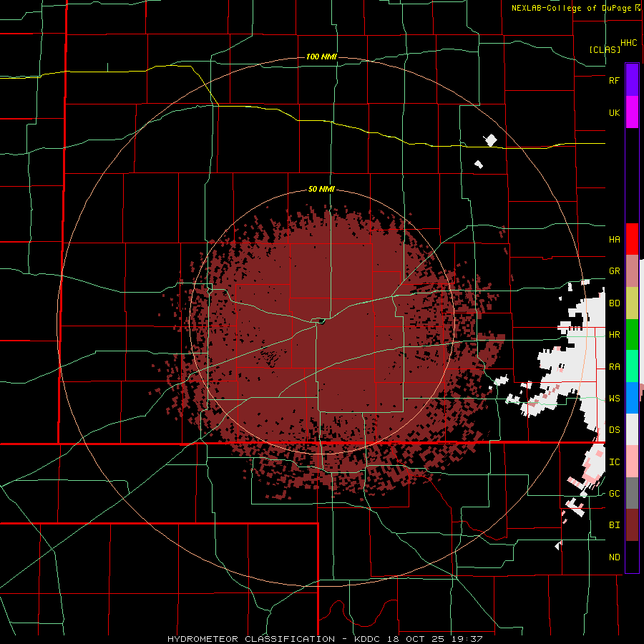Select the pink IC legend color swatch
This screenshot has width=644, height=644.
coord(632,462)
